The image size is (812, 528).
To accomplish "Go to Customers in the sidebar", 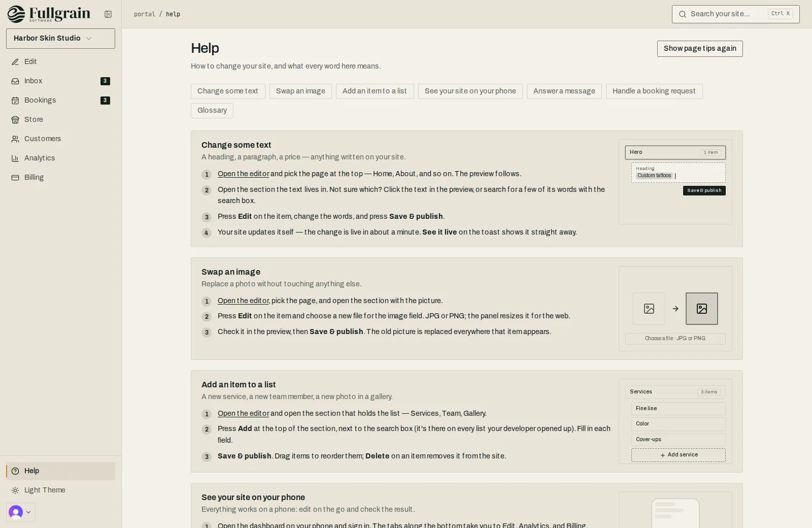I will click(60, 139).
